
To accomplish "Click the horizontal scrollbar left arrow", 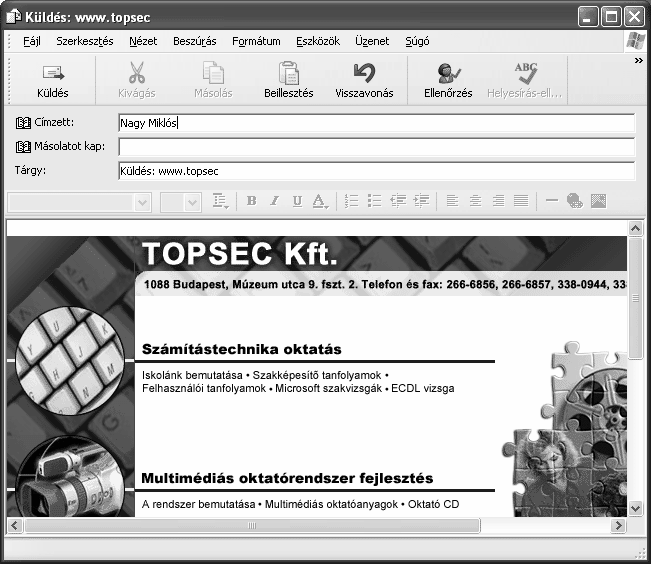I will click(15, 525).
